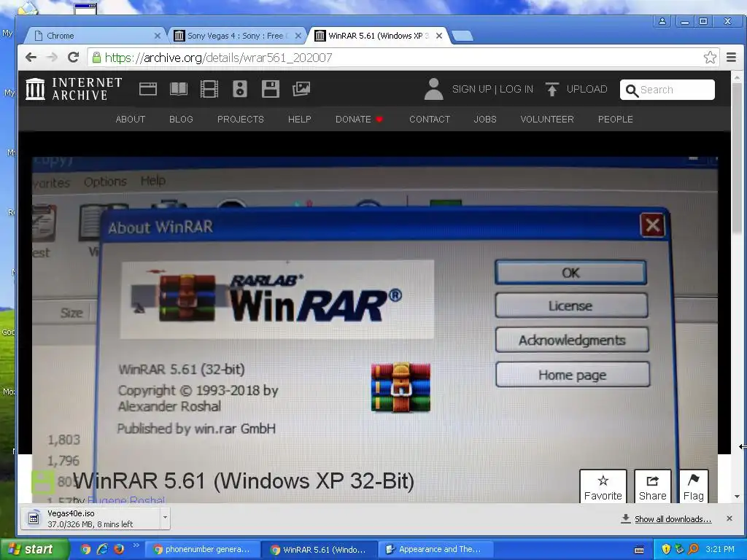Switch to Appearance and Themes taskbar window
The image size is (747, 560).
tap(435, 549)
